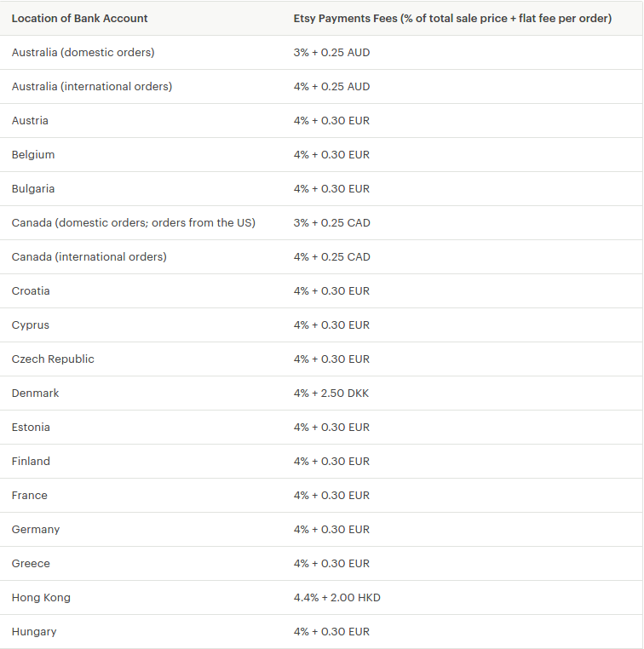Select the Estonia 3% + 0.30 EUR fee
644x649 pixels.
tap(331, 427)
